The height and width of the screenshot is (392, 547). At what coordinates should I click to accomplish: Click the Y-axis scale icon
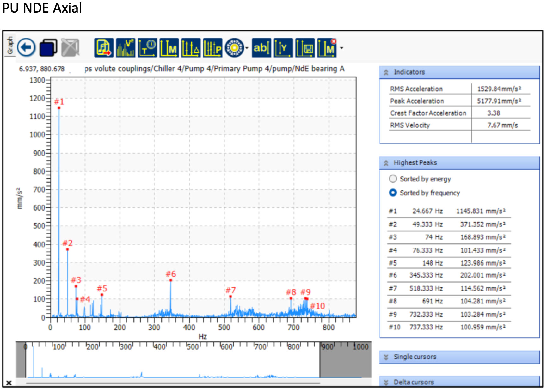(283, 48)
